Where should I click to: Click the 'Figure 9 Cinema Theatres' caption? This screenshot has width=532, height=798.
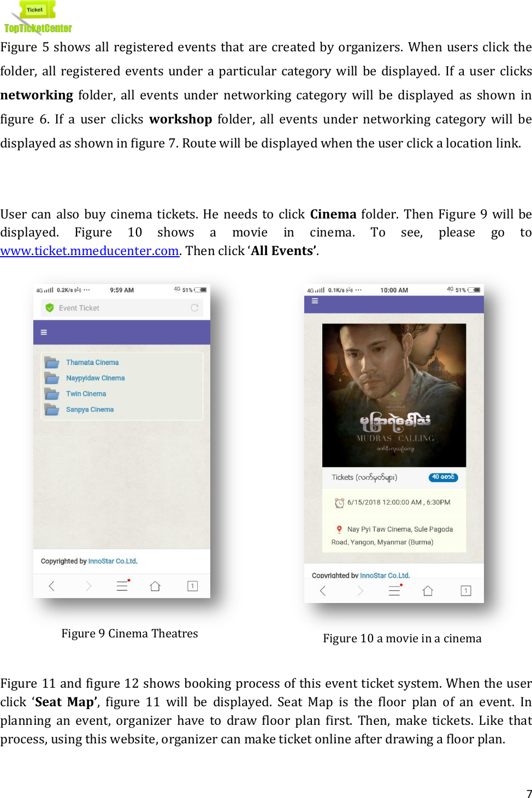129,634
